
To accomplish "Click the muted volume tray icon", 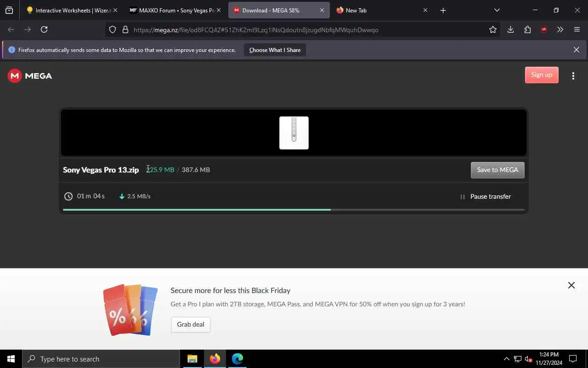I will click(x=528, y=359).
